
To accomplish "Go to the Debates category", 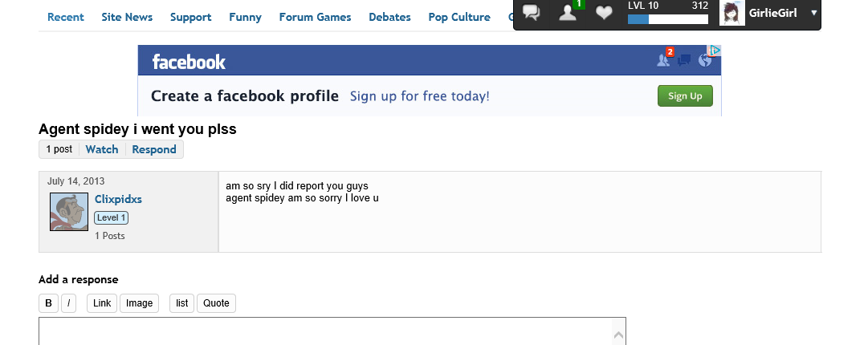I will 389,17.
